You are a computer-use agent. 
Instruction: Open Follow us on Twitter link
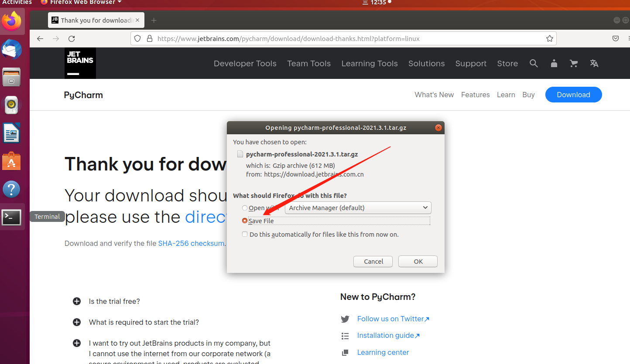click(393, 319)
